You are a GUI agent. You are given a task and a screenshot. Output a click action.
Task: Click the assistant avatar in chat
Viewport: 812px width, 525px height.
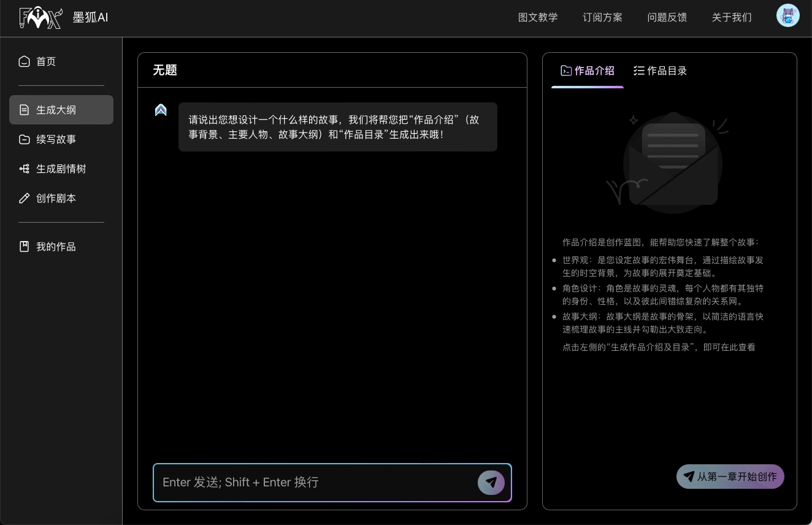[161, 110]
